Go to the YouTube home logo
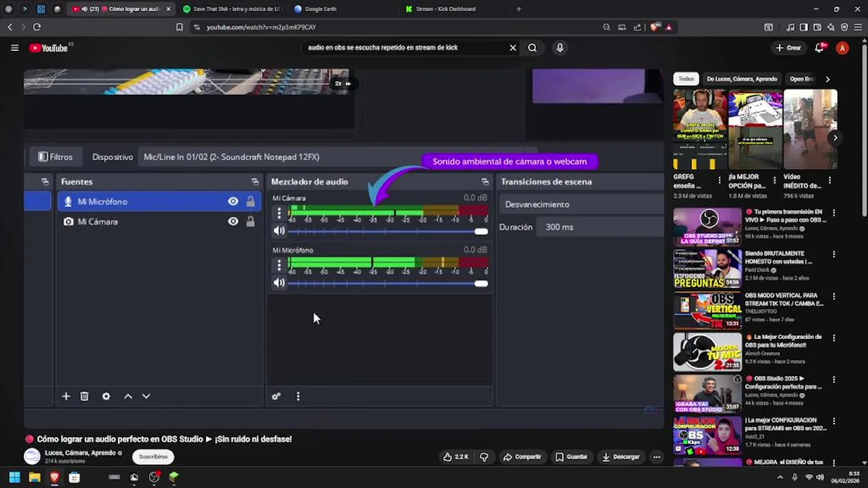 point(49,48)
